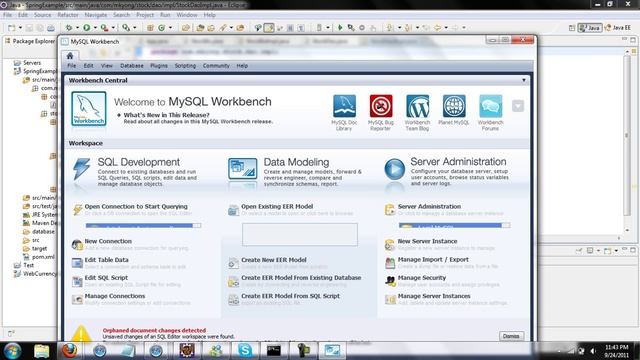This screenshot has width=640, height=360.
Task: Open the Workbench Team Blog icon
Action: click(417, 106)
